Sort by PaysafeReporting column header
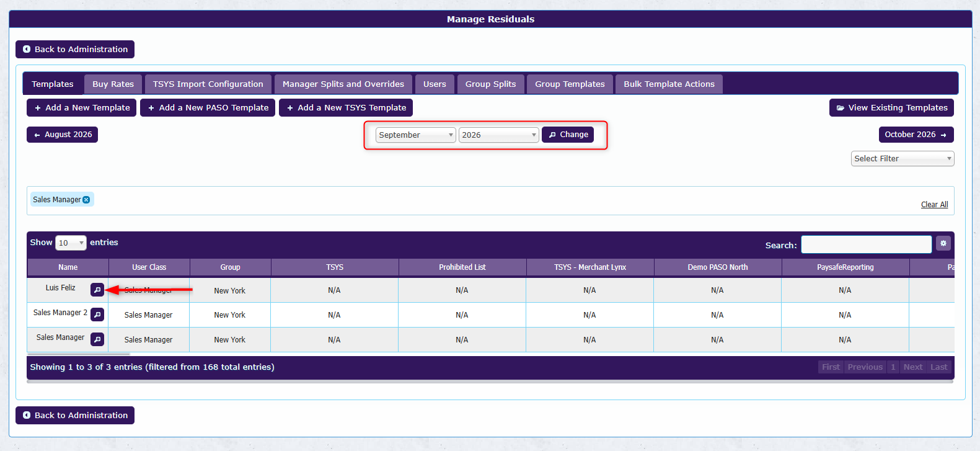 pyautogui.click(x=845, y=267)
